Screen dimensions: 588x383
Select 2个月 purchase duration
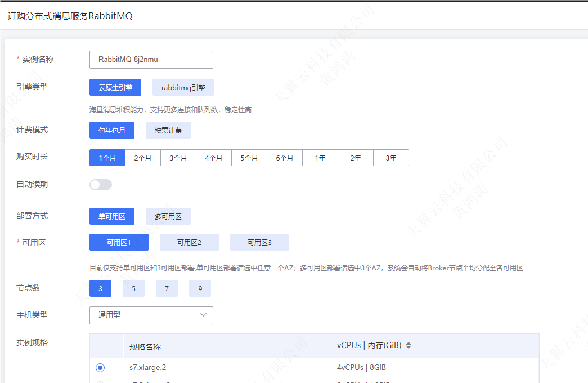click(143, 158)
